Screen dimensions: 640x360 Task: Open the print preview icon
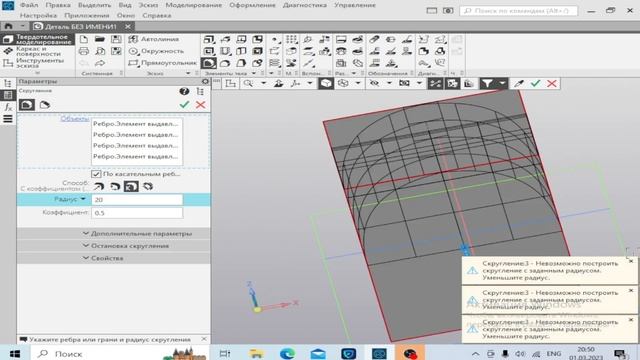pos(100,51)
